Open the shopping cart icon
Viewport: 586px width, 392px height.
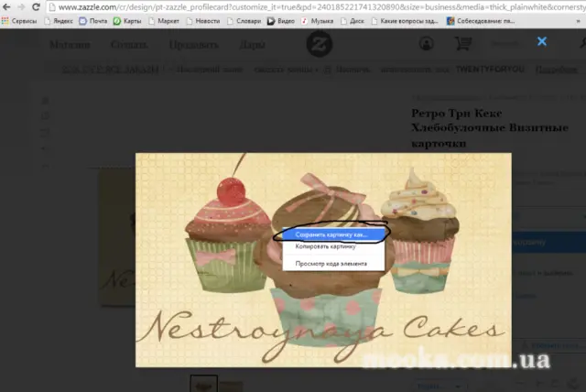pos(463,43)
